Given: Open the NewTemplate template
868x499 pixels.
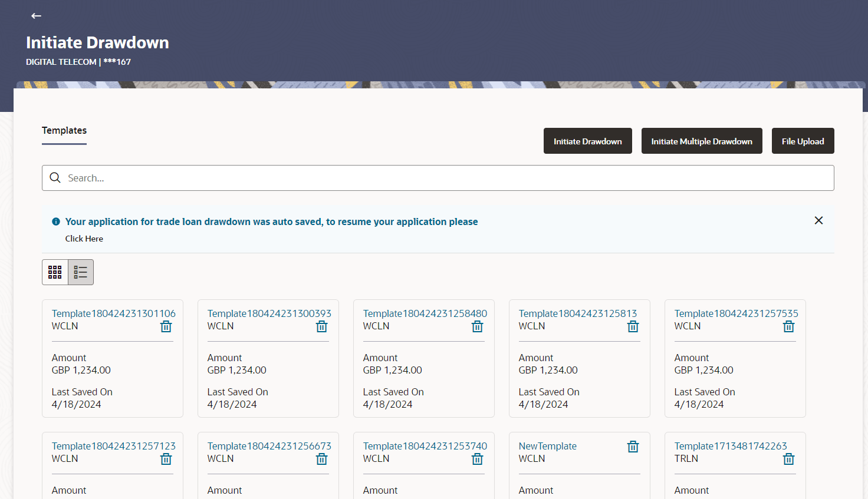Looking at the screenshot, I should pos(548,446).
